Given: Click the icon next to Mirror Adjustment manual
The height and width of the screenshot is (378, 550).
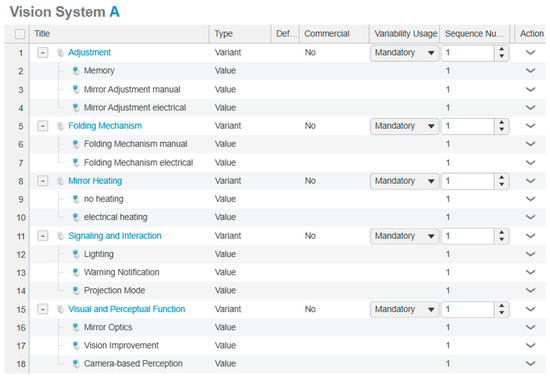Looking at the screenshot, I should click(76, 89).
